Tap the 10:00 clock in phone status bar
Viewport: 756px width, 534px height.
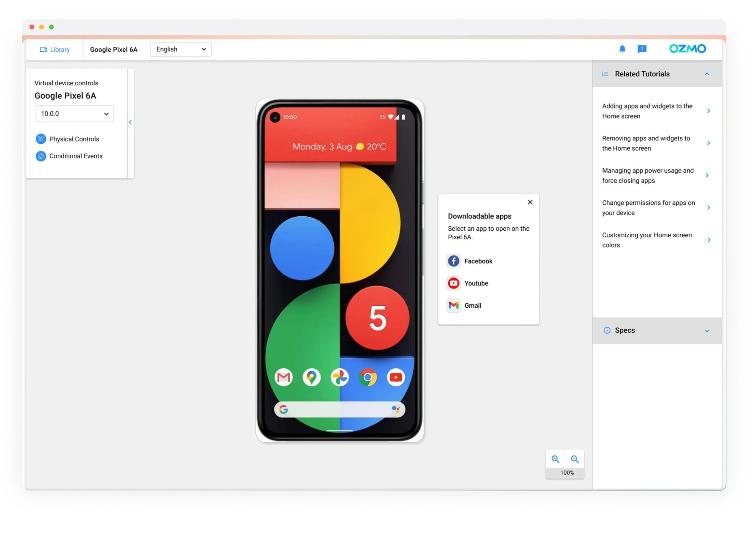click(290, 117)
